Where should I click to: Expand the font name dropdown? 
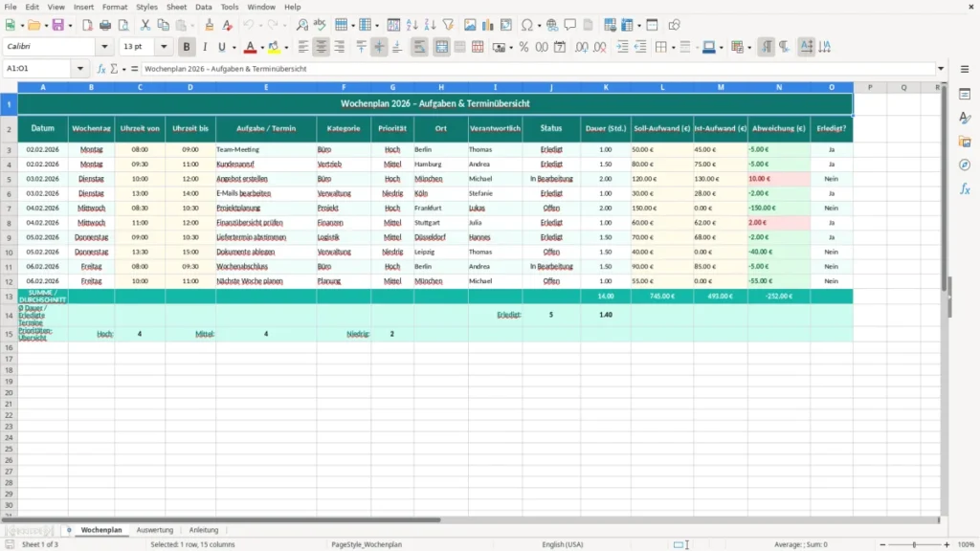point(104,46)
